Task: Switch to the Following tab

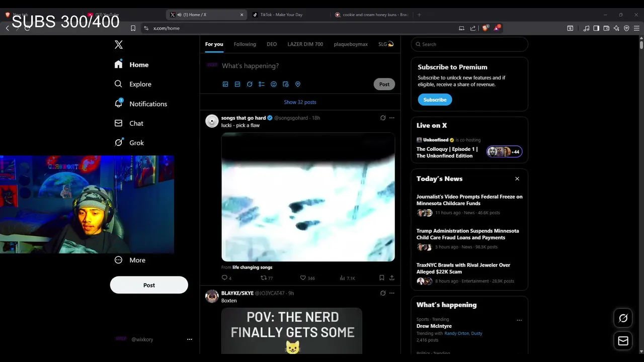Action: click(245, 44)
